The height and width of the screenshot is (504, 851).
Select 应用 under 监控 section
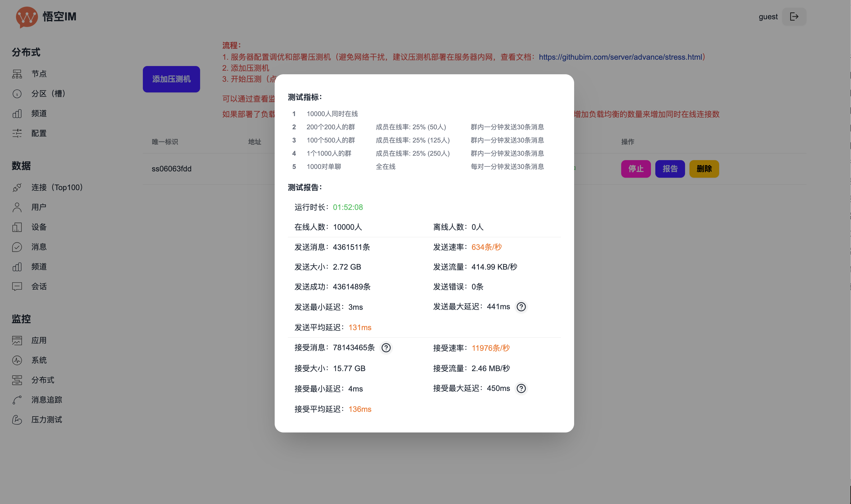[39, 341]
